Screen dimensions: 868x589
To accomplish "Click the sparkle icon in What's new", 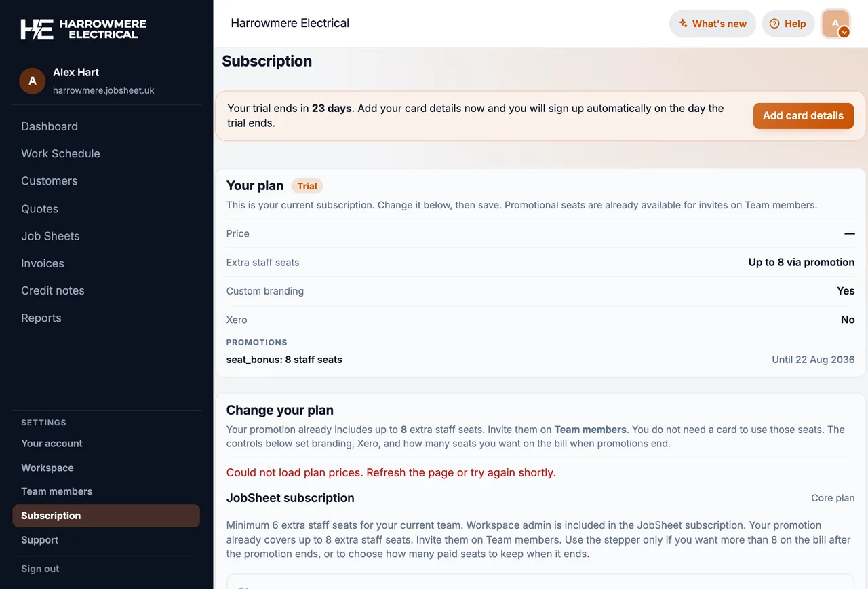I will point(684,24).
